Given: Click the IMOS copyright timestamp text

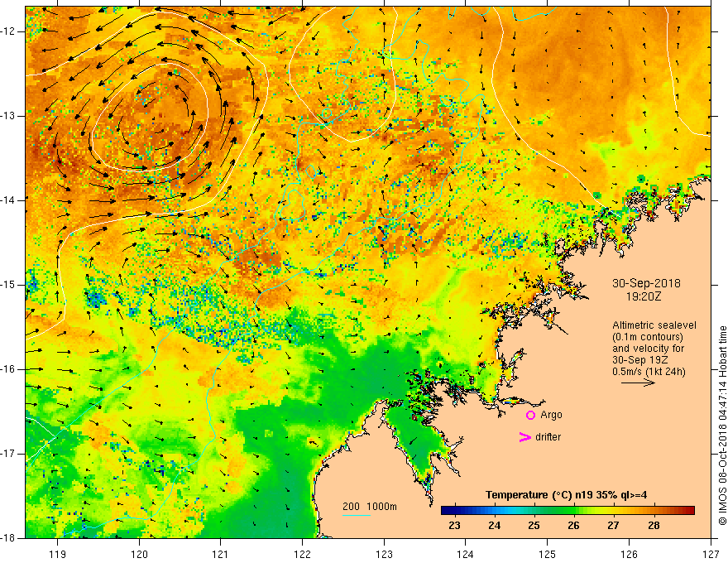Looking at the screenshot, I should click(722, 426).
